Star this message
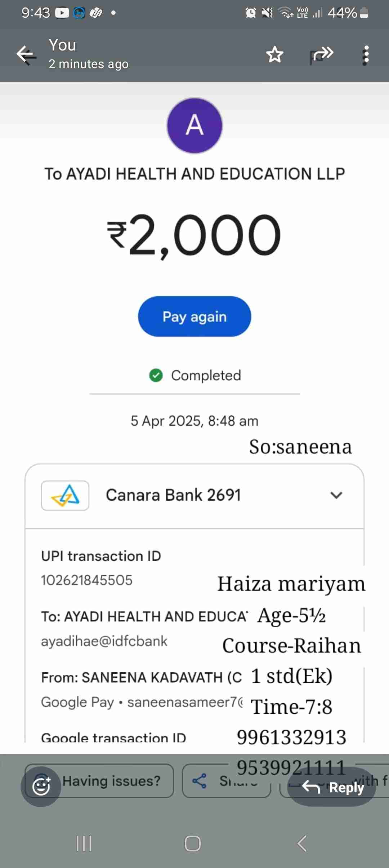389x868 pixels. (274, 55)
